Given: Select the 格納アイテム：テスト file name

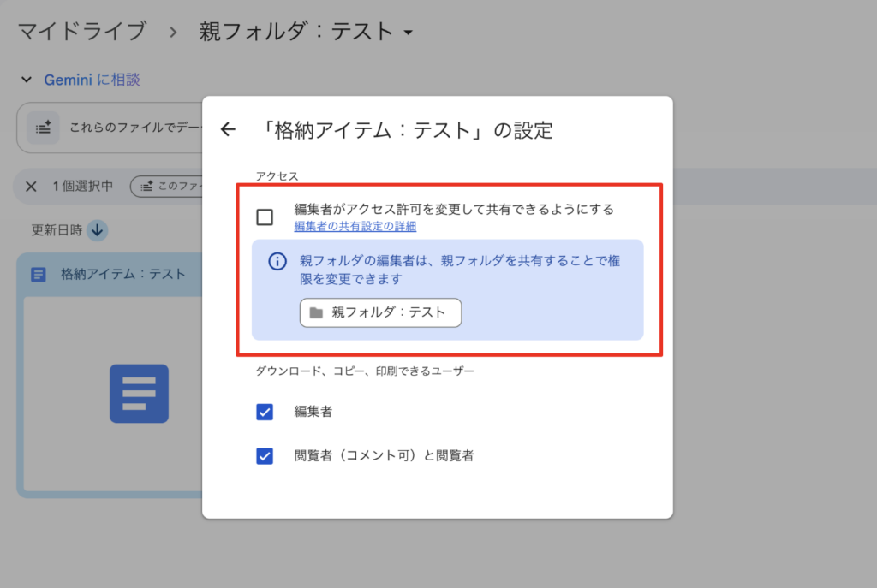Looking at the screenshot, I should 122,275.
